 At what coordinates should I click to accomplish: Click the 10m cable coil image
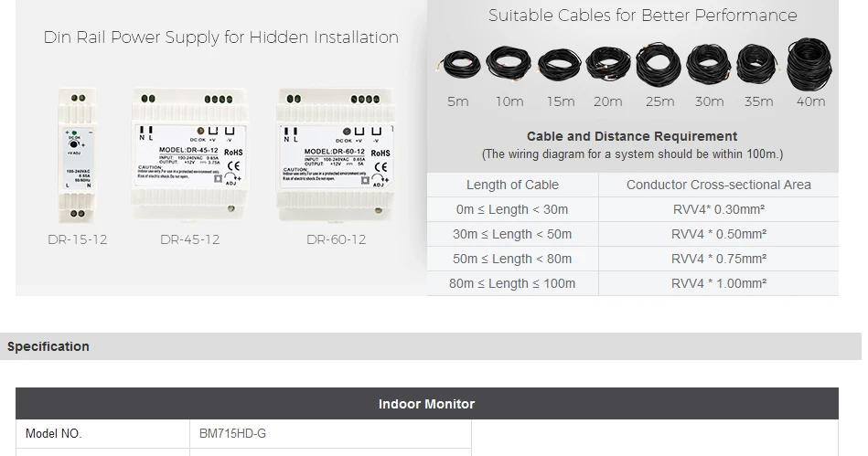coord(509,63)
